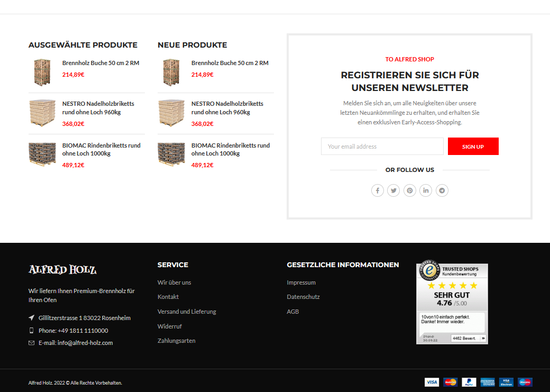Open the Facebook social icon
Screen dimensions: 550x392
click(378, 190)
